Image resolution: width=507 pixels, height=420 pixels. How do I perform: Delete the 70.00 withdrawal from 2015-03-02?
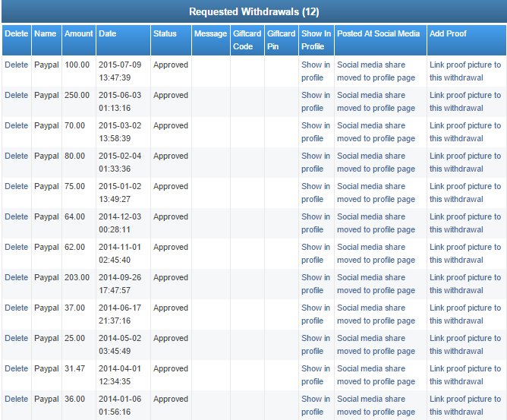pyautogui.click(x=17, y=125)
